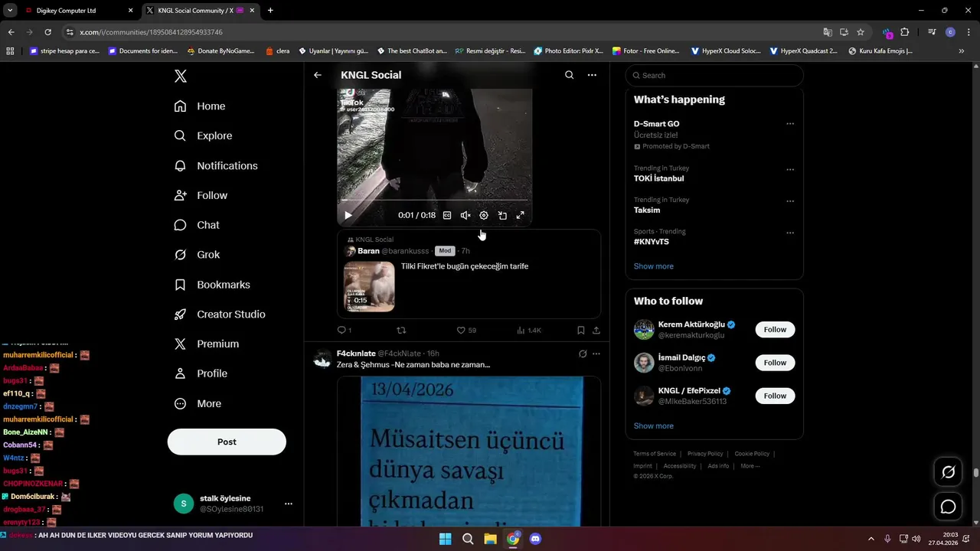
Task: Click the Search input field
Action: click(714, 75)
